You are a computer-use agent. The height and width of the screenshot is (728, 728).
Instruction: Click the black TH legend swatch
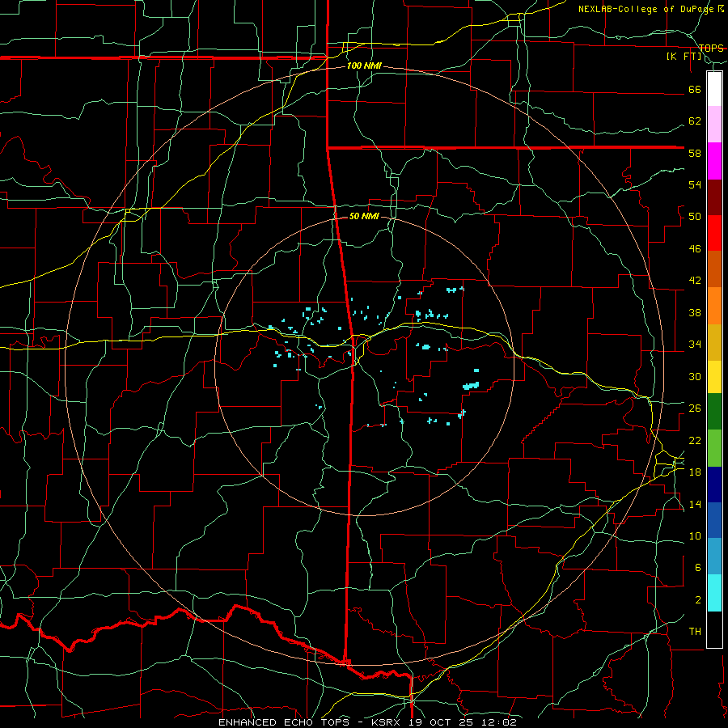714,629
